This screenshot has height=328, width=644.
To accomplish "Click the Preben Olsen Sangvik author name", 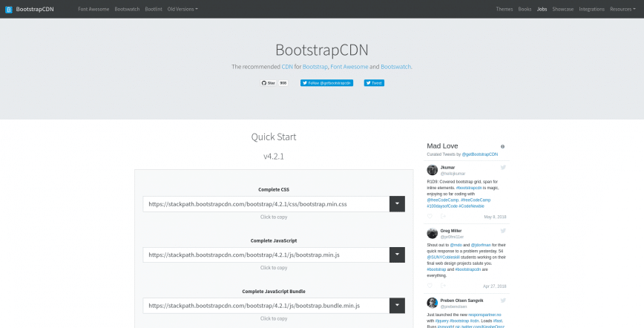I will click(462, 300).
